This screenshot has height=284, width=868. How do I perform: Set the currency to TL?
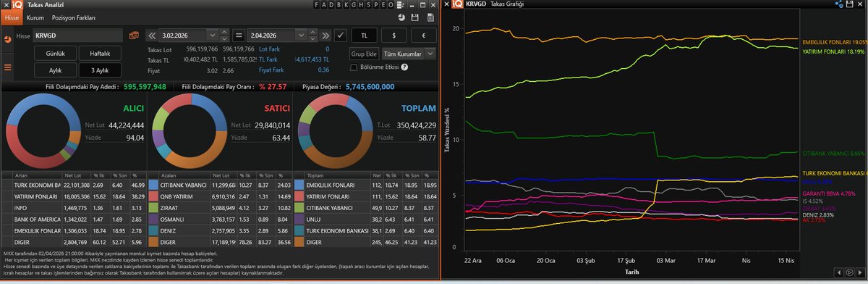coord(364,35)
